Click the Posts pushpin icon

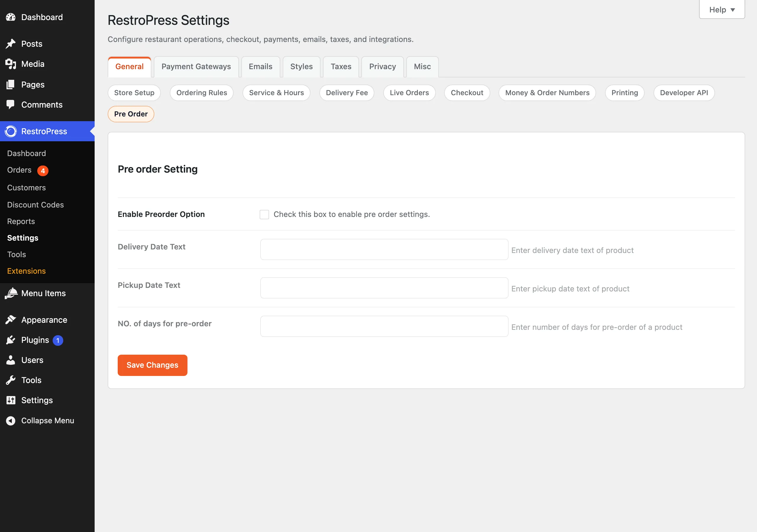pyautogui.click(x=11, y=44)
